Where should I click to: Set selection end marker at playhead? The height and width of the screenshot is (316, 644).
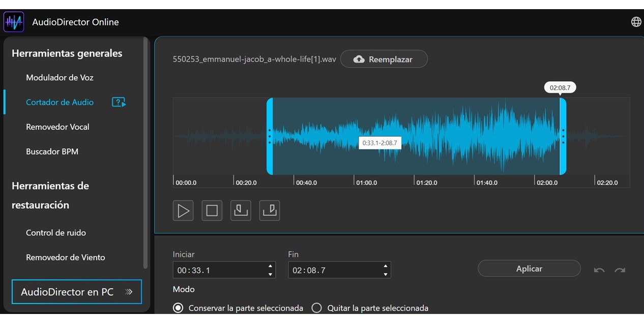[270, 210]
